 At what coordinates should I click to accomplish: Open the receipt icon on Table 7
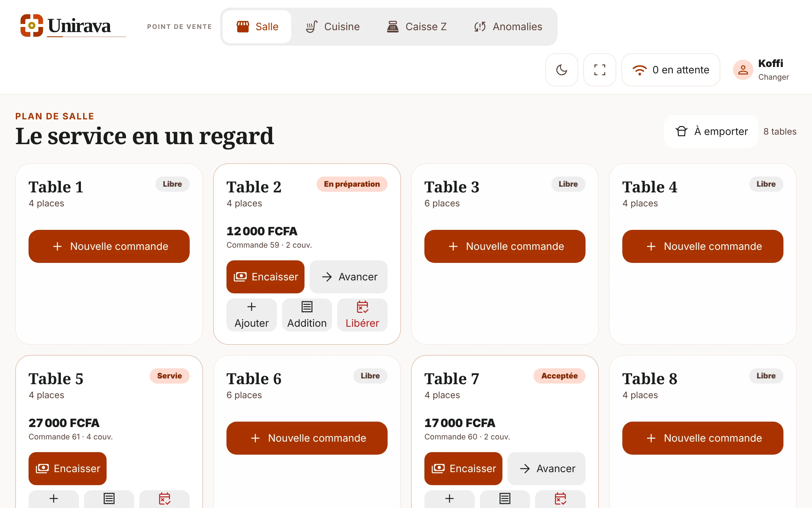pyautogui.click(x=505, y=499)
